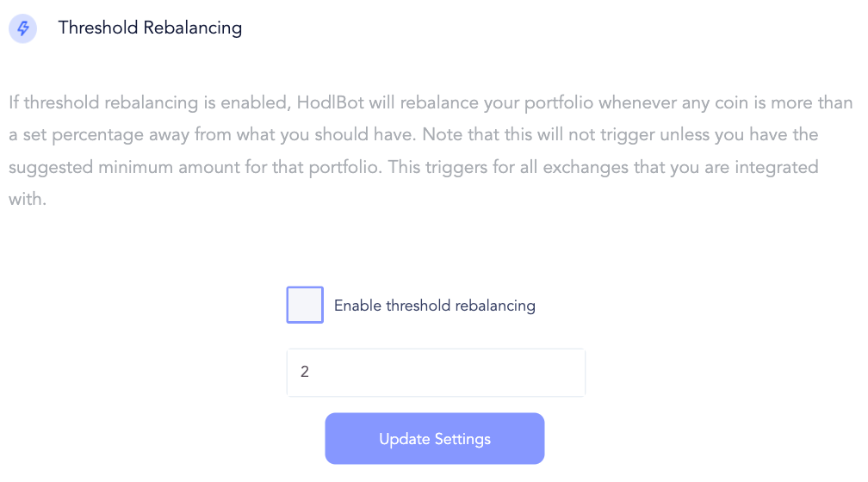Click the word "Rebalancing" in the heading
Image resolution: width=868 pixels, height=482 pixels.
pyautogui.click(x=193, y=28)
